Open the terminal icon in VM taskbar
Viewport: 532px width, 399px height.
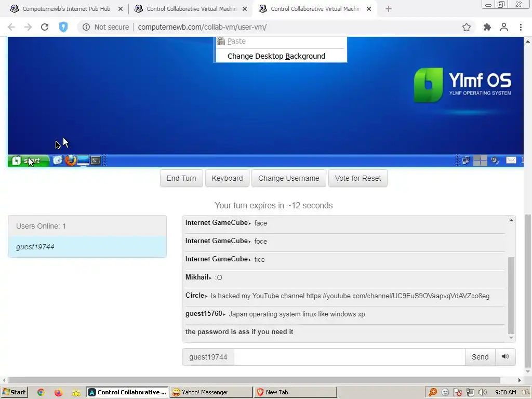click(96, 160)
